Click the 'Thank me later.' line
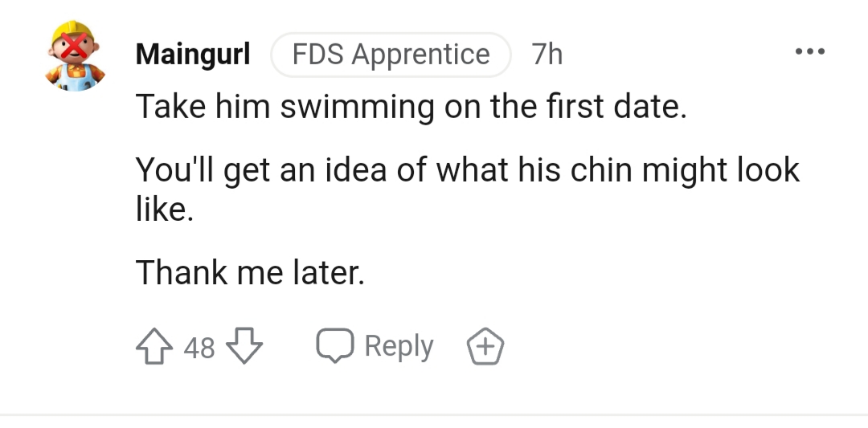The width and height of the screenshot is (868, 428). coord(250,272)
